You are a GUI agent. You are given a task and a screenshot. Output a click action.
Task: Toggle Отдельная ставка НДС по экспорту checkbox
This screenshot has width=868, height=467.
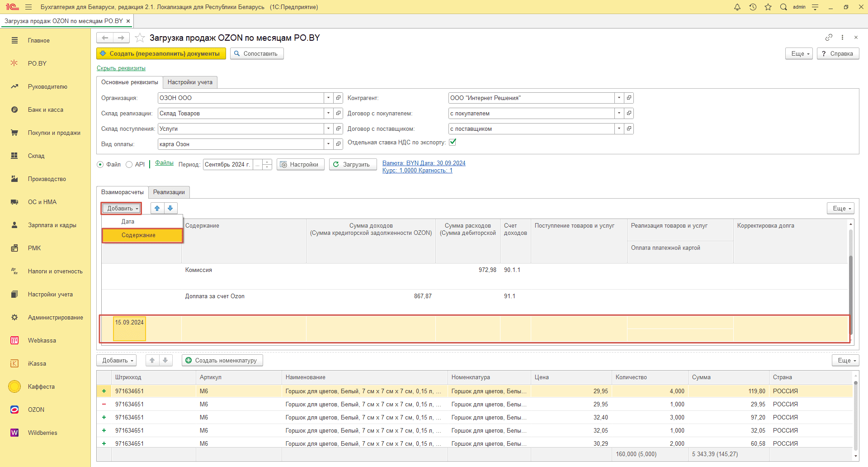click(453, 142)
